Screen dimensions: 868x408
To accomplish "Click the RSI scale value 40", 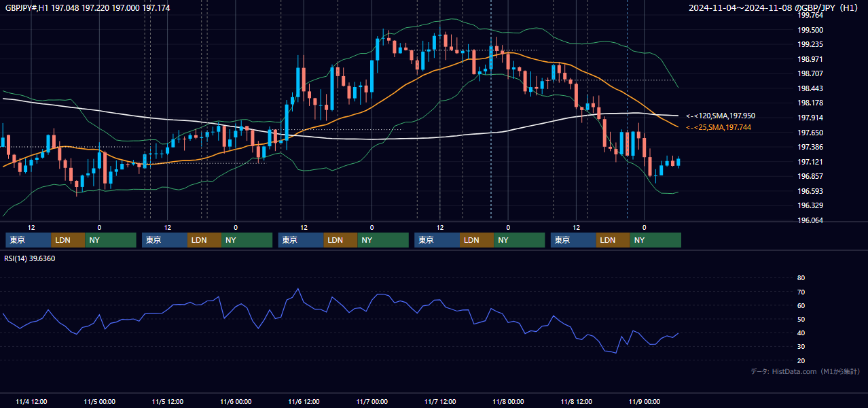I will (x=801, y=333).
